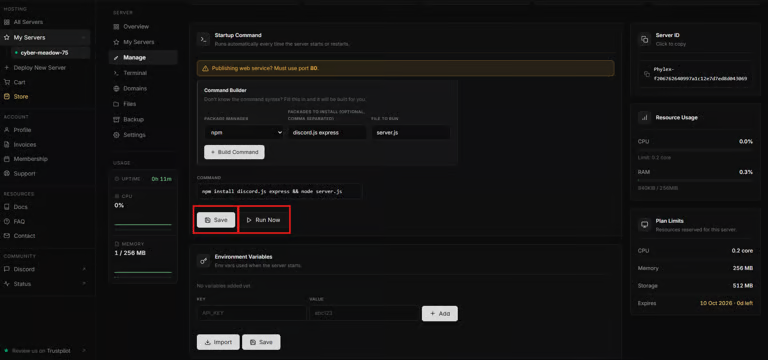Click the Server ID copy icon
The width and height of the screenshot is (768, 360).
(645, 39)
